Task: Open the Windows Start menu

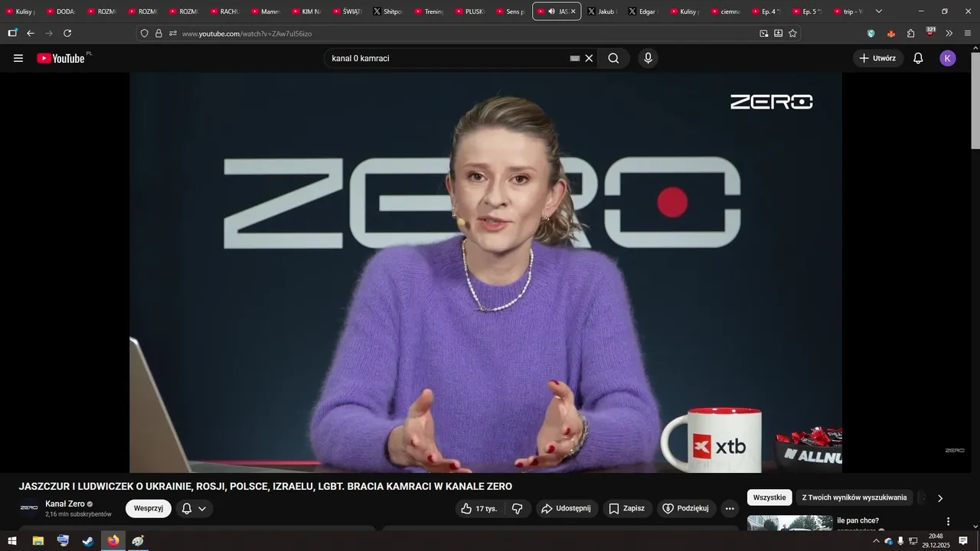Action: (12, 541)
